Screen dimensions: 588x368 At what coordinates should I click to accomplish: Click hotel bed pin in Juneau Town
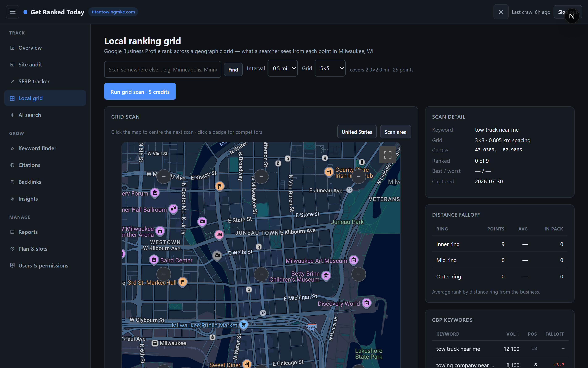pos(219,235)
